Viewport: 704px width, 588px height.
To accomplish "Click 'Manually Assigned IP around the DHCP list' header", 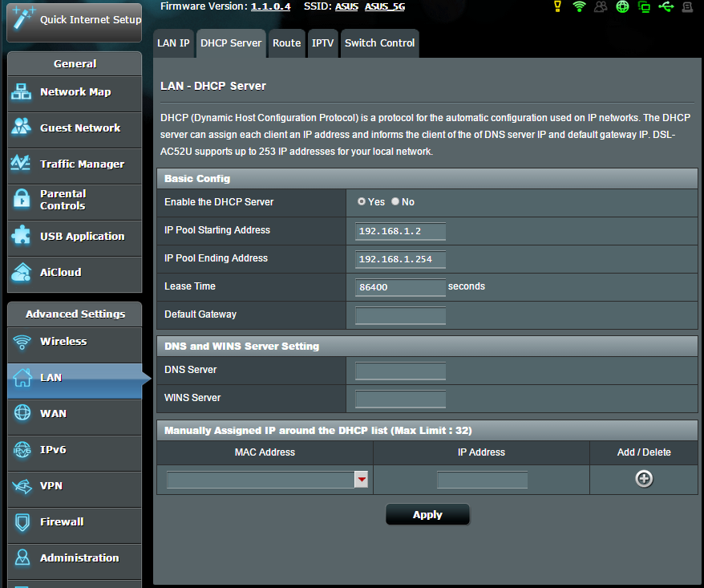I will 427,430.
